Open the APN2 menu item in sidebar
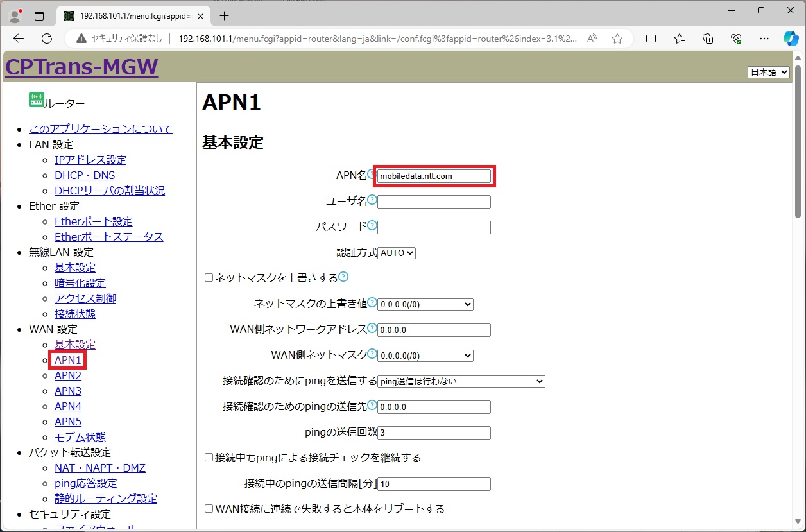The height and width of the screenshot is (532, 806). tap(68, 375)
